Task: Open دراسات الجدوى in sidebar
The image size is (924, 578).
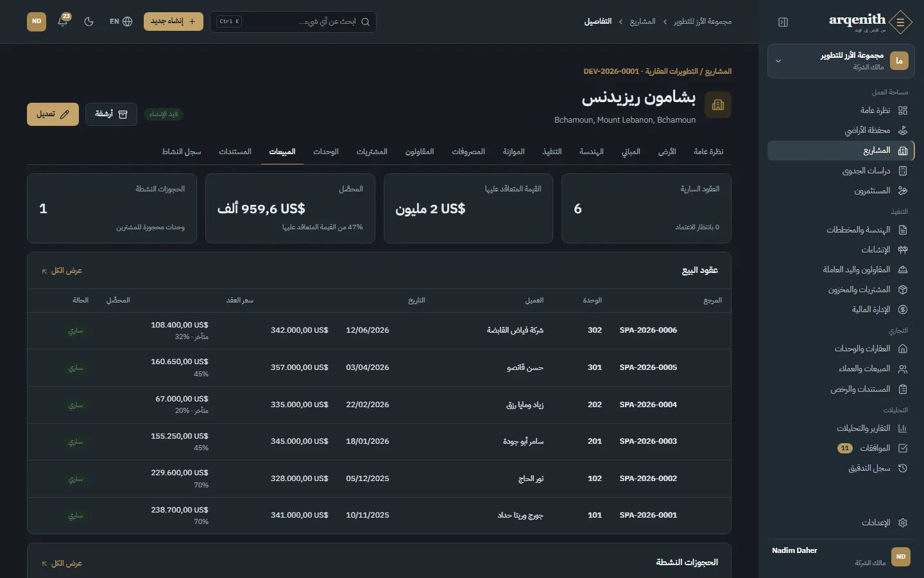Action: 841,171
